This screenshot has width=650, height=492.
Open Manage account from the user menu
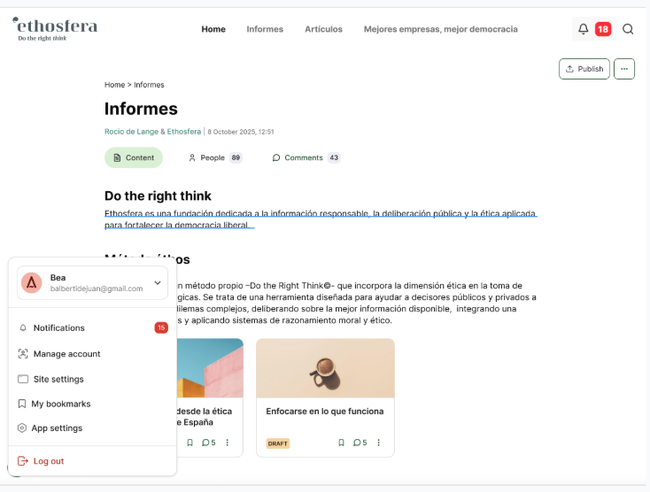click(66, 354)
